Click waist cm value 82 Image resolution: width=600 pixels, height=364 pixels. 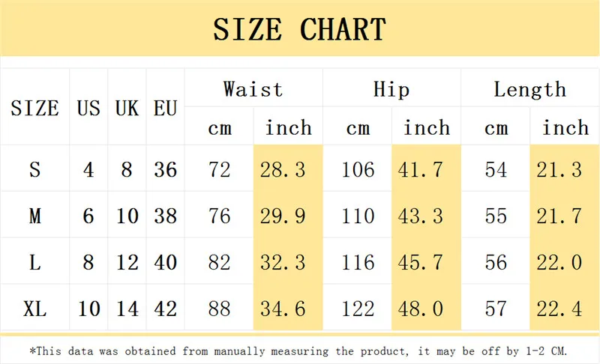pos(219,262)
